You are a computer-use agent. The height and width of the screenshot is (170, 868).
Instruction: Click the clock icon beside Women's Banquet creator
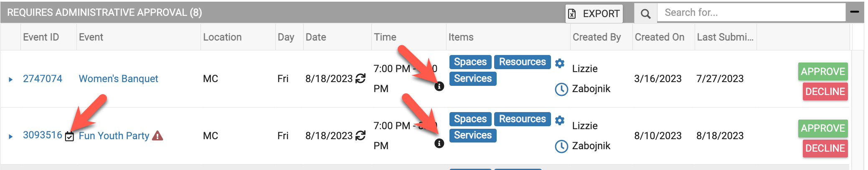561,89
